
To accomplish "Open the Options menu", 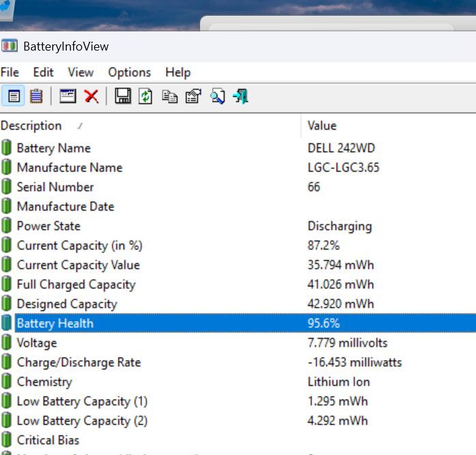I will pyautogui.click(x=129, y=72).
